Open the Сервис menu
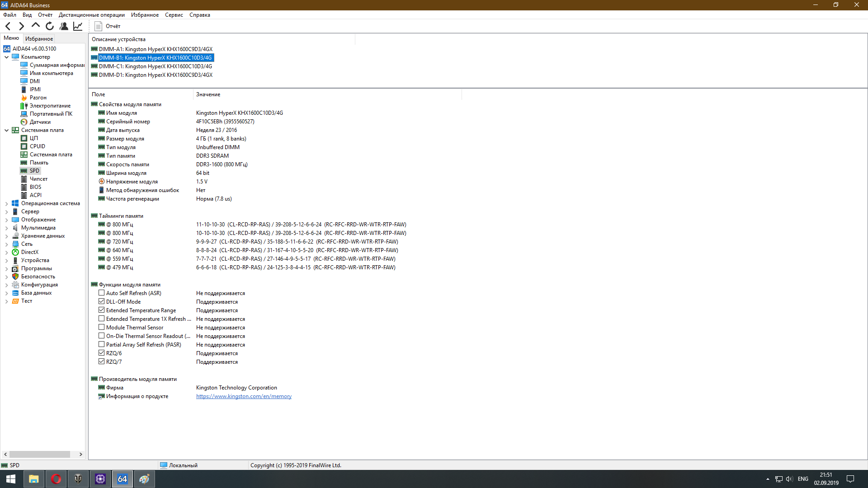Image resolution: width=868 pixels, height=488 pixels. click(174, 15)
